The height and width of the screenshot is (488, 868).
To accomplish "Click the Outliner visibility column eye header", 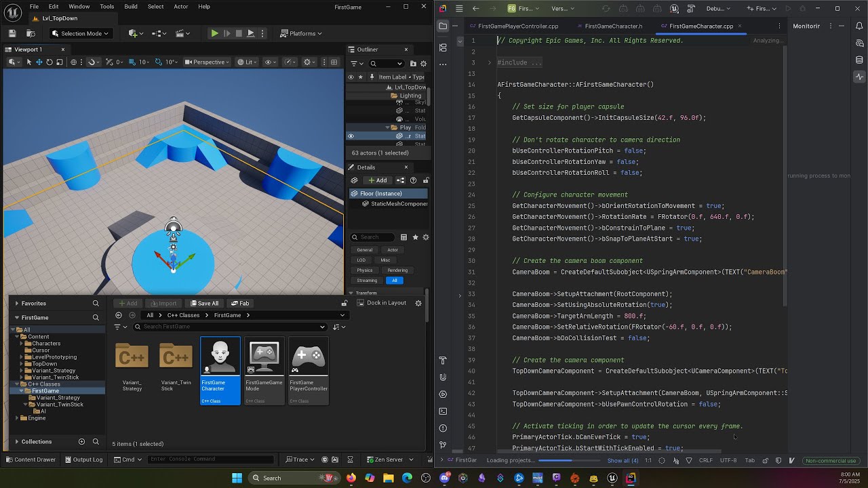I will coord(351,77).
